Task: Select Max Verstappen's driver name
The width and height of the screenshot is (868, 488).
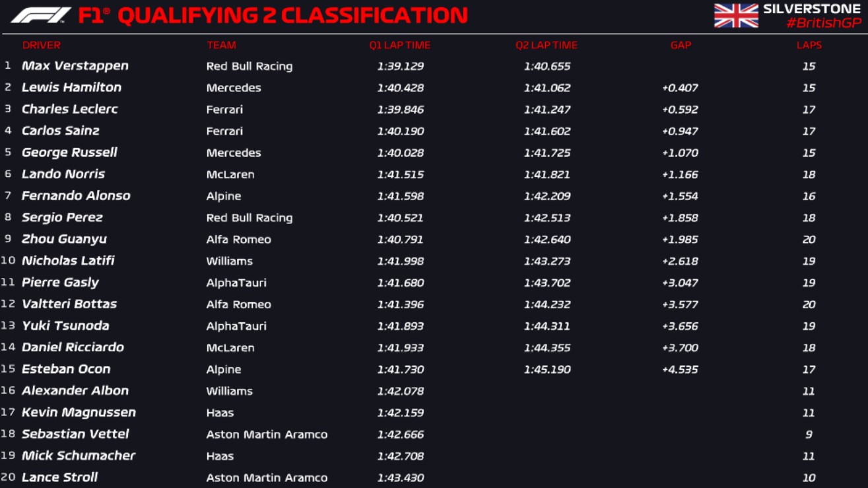Action: point(75,66)
